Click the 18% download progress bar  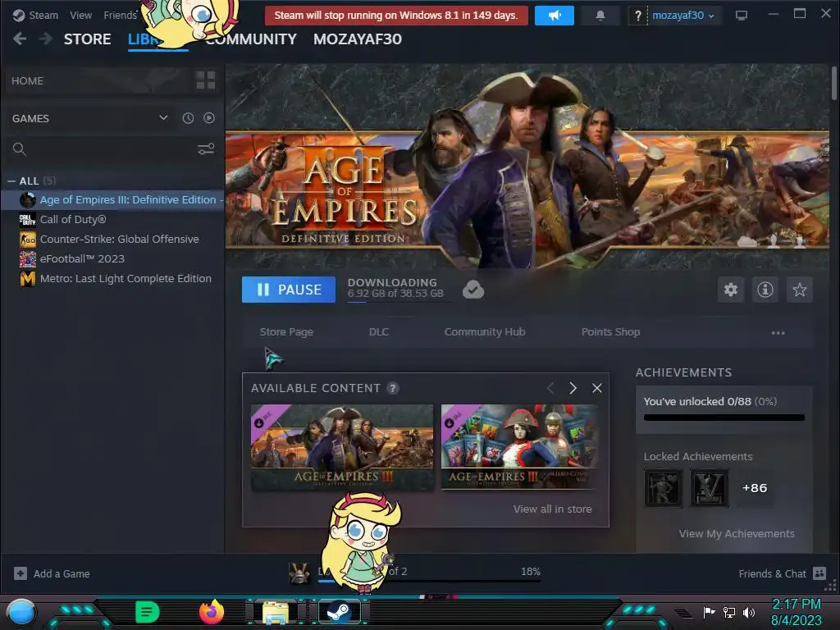click(x=429, y=580)
